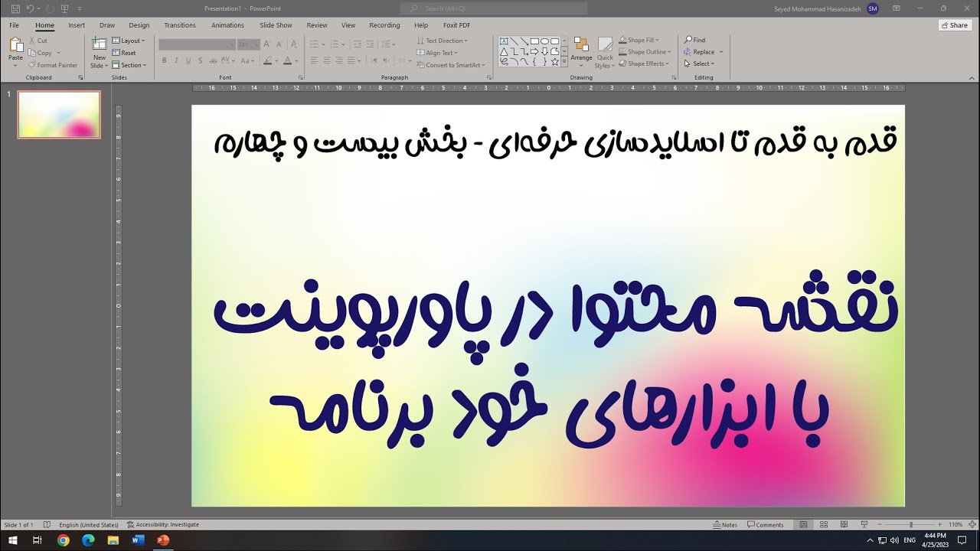Go to the Slide Show tab

pyautogui.click(x=276, y=25)
